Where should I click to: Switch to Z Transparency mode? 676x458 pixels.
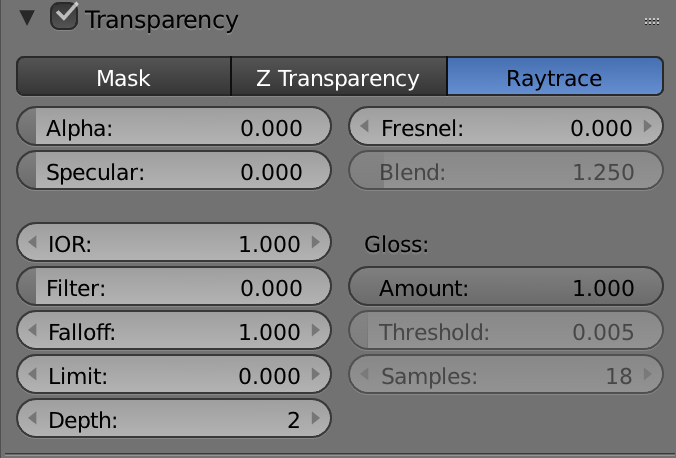click(x=338, y=78)
